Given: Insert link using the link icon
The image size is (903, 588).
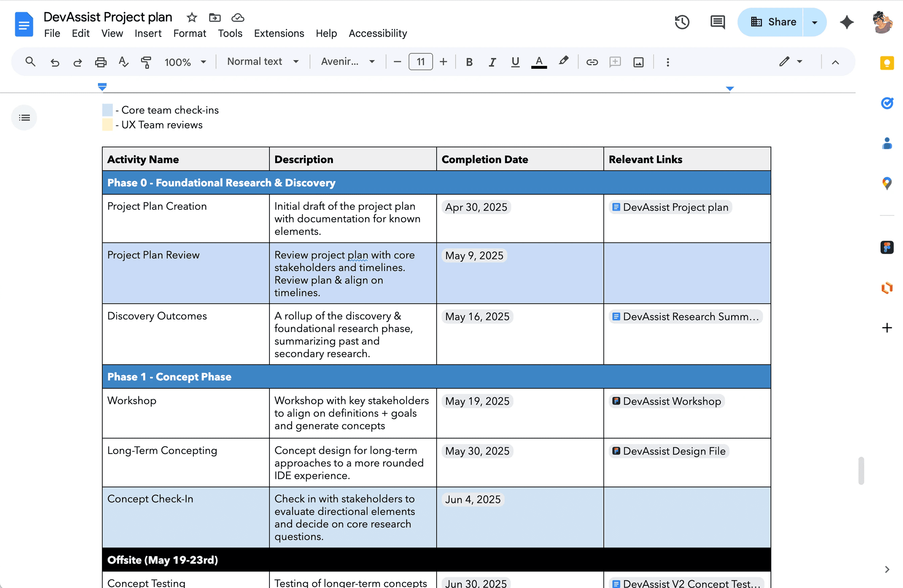Looking at the screenshot, I should (x=591, y=62).
